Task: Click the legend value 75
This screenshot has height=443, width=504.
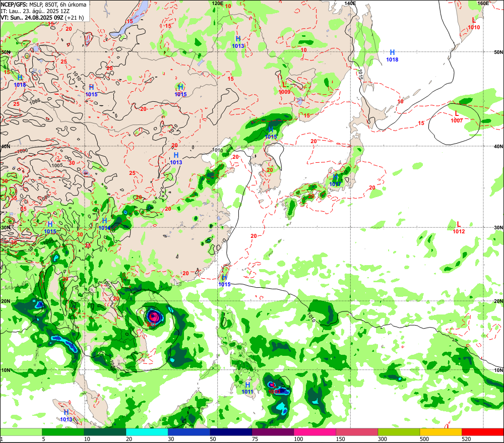Action: tap(255, 439)
